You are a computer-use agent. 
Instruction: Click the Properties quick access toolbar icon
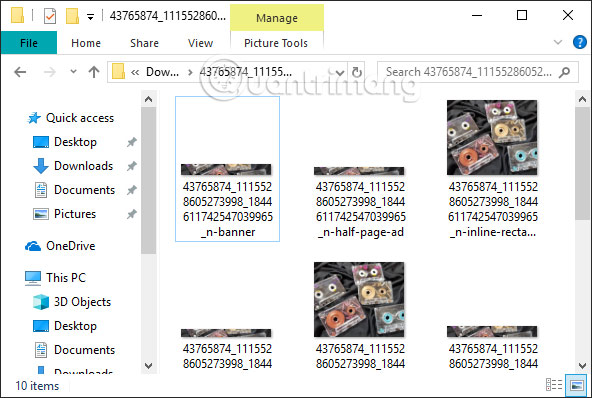[x=50, y=16]
